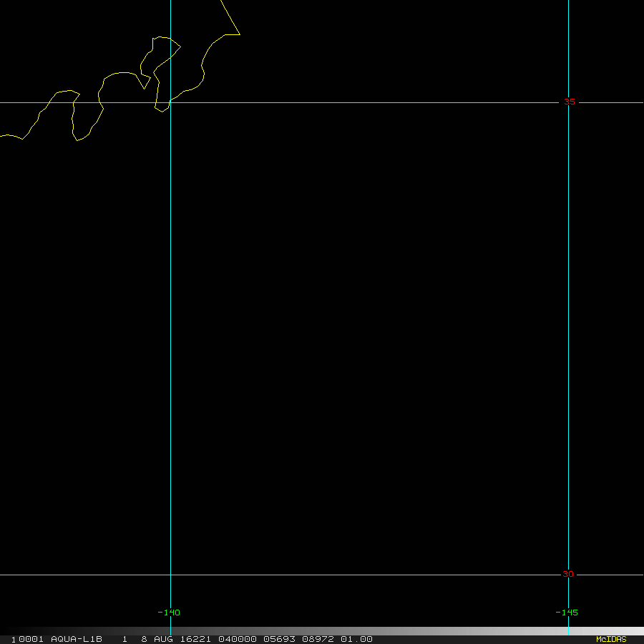This screenshot has width=644, height=644.
Task: Click the green -145 longitude label
Action: (567, 613)
